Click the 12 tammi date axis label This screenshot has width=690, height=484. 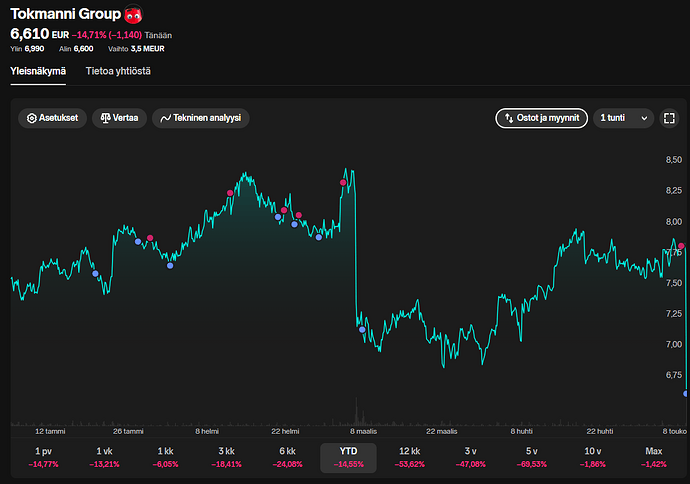coord(50,431)
